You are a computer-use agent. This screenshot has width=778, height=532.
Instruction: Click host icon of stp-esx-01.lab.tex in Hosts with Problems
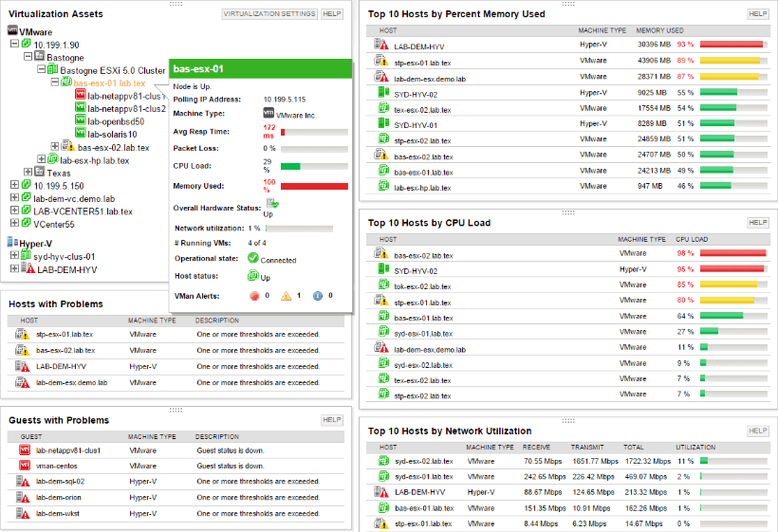coord(23,335)
